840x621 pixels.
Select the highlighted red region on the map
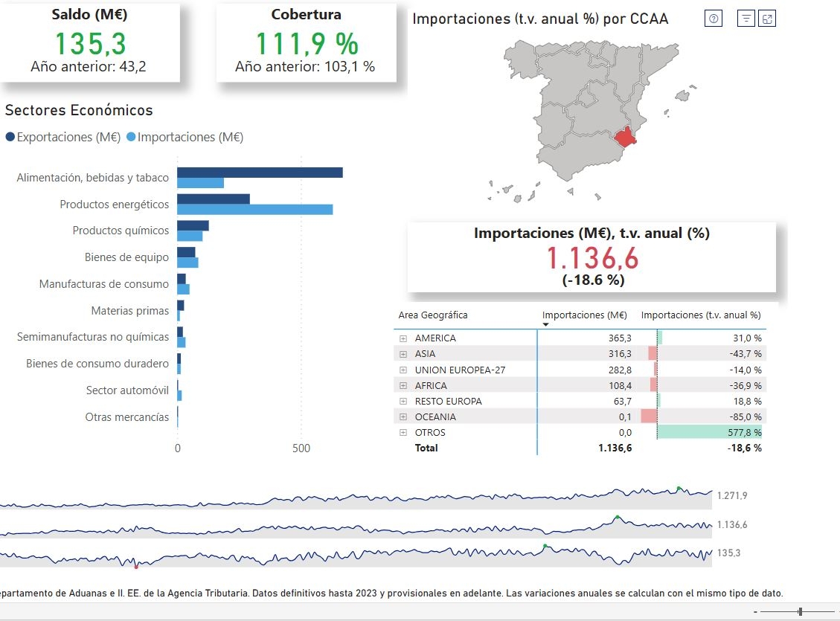(x=625, y=138)
